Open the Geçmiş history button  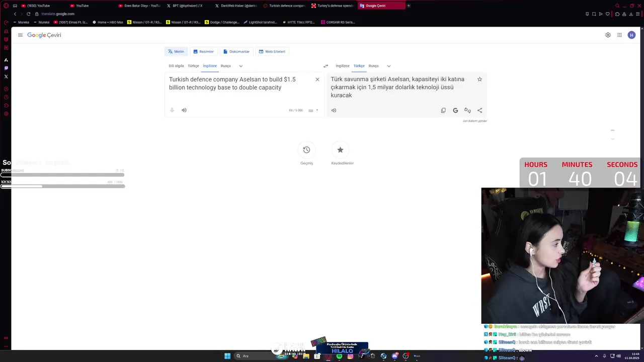(x=306, y=150)
